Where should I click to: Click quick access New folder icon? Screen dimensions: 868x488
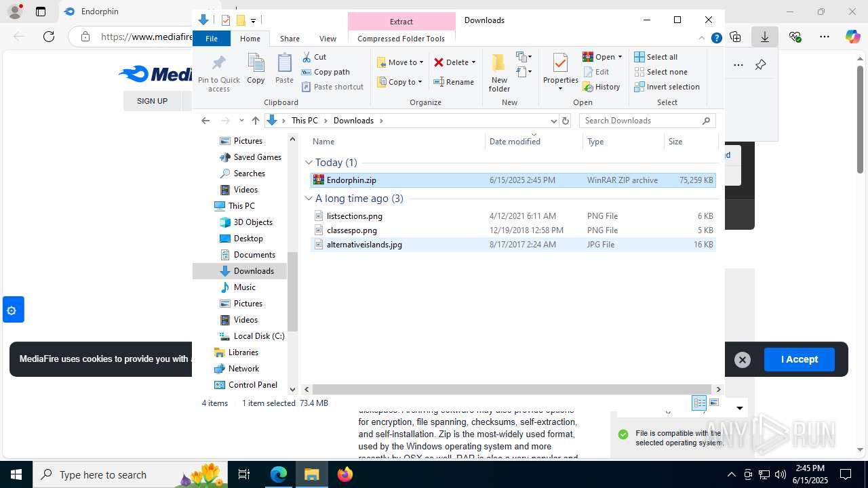point(241,20)
